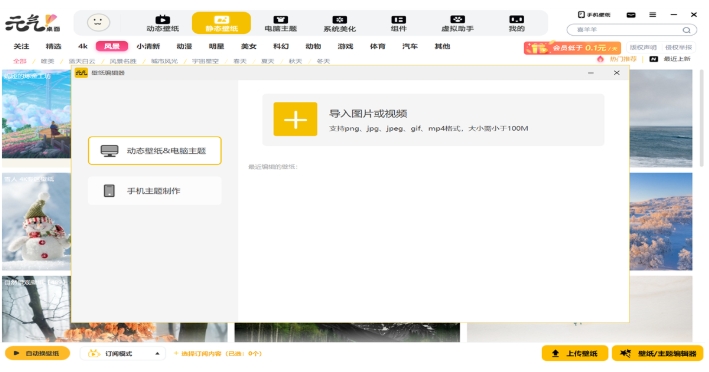The width and height of the screenshot is (709, 372).
Task: Open the 系统美化 section
Action: 340,23
